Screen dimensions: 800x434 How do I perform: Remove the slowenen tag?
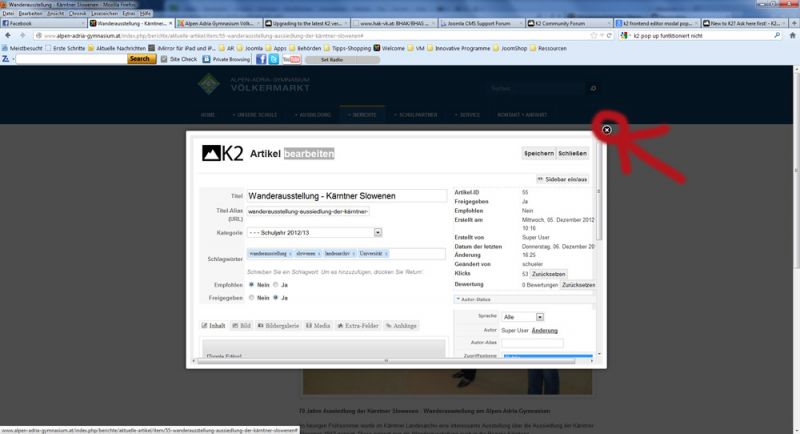point(319,253)
